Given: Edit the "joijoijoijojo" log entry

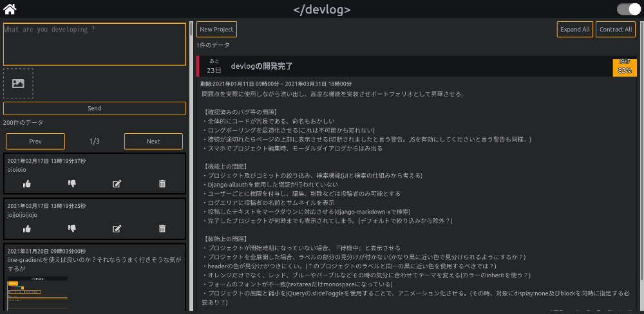Looking at the screenshot, I should click(x=117, y=228).
